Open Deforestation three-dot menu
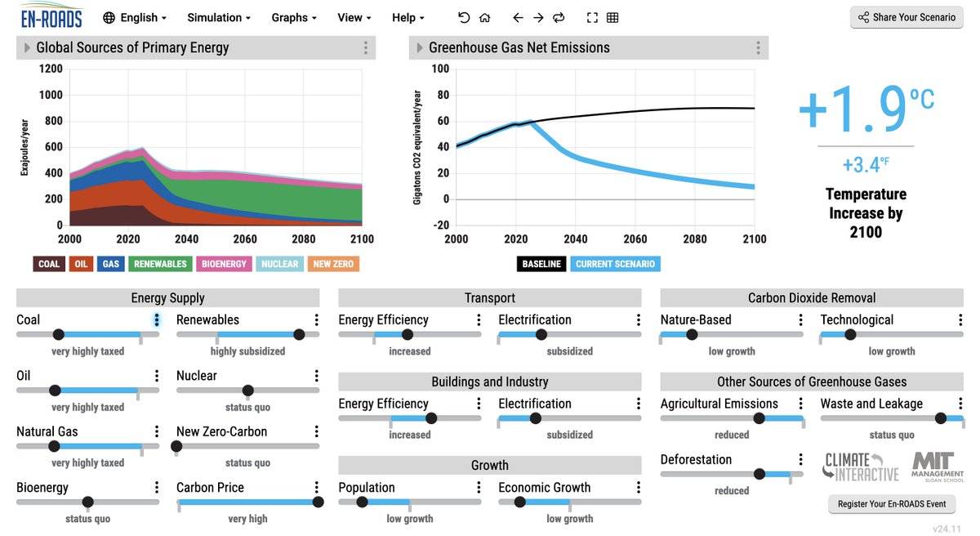This screenshot has width=980, height=536. click(x=800, y=459)
